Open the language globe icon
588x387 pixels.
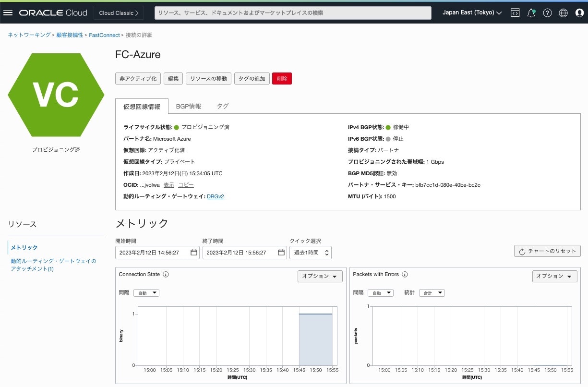[564, 13]
